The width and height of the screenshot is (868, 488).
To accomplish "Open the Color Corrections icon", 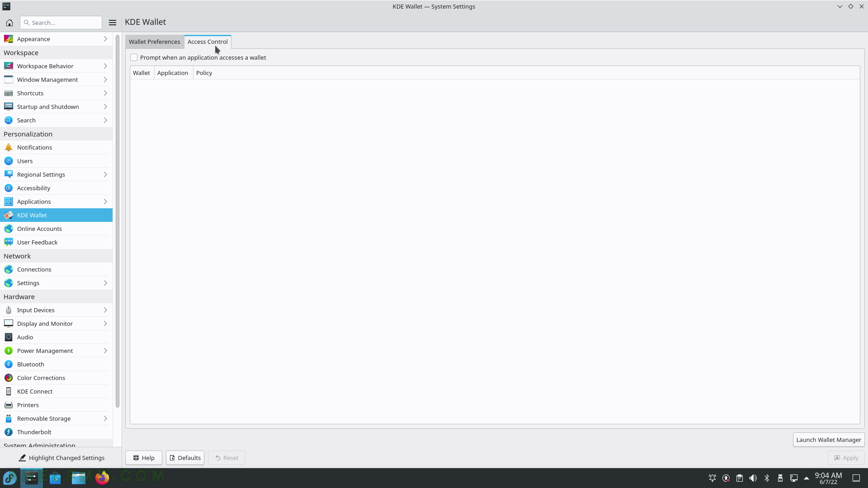I will pos(9,378).
